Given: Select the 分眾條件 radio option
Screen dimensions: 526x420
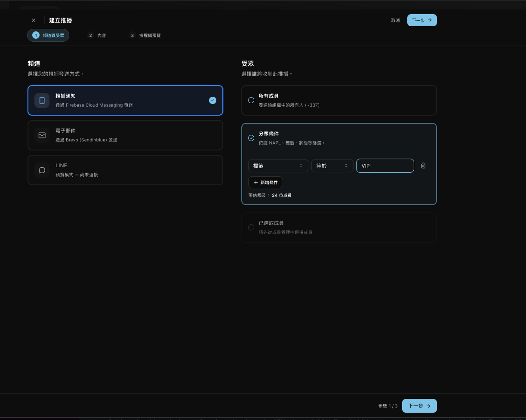Looking at the screenshot, I should pos(251,138).
